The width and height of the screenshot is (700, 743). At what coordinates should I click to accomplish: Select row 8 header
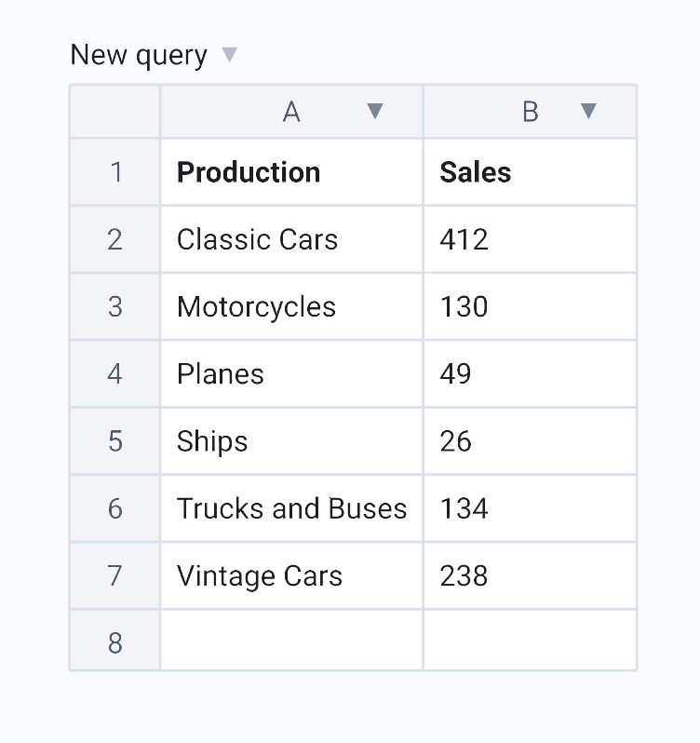[115, 642]
